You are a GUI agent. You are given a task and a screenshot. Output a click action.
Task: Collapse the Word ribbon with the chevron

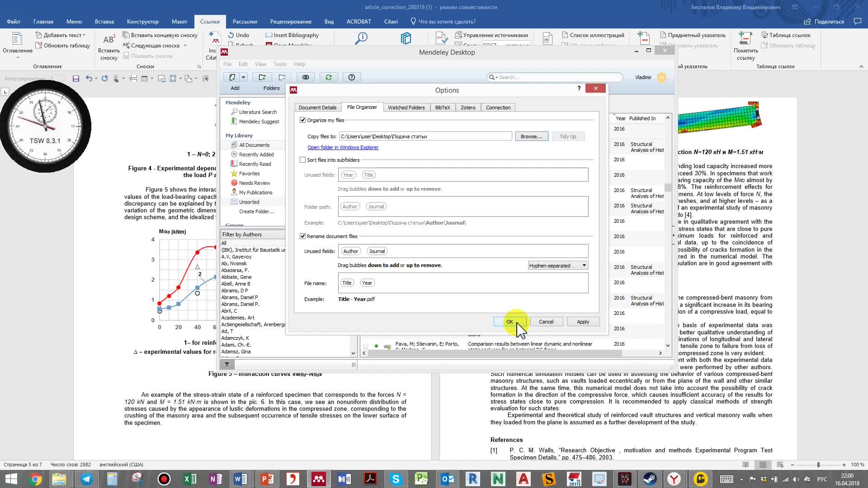(861, 66)
